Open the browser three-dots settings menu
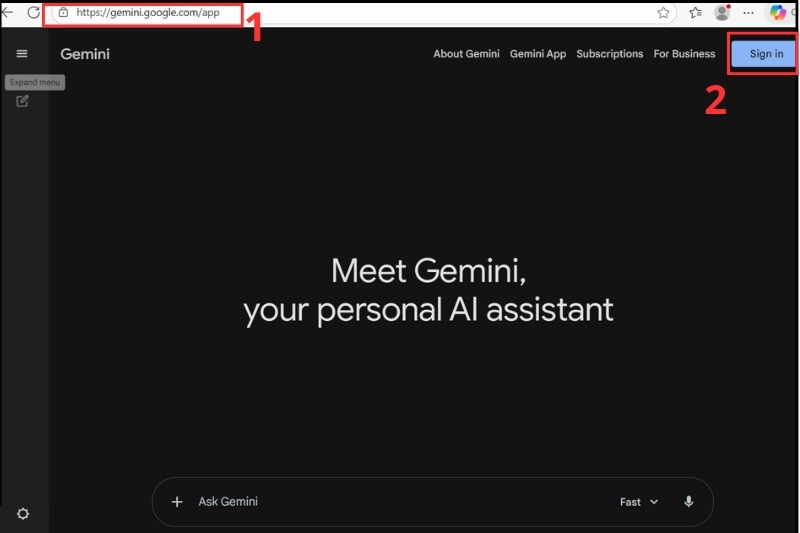 (x=748, y=13)
